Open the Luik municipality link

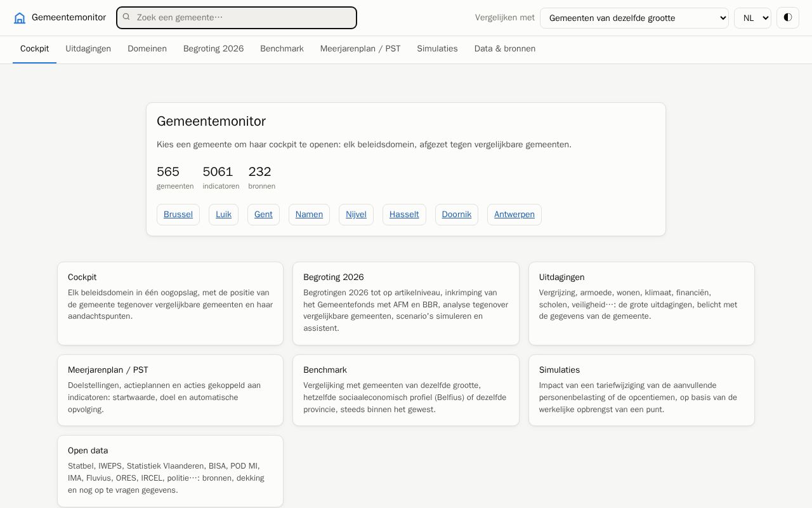223,215
